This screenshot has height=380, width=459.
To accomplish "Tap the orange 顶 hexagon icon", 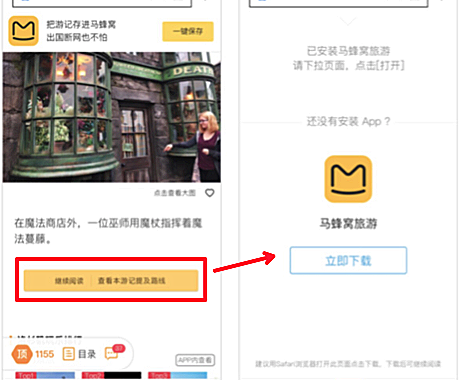I will pyautogui.click(x=22, y=354).
